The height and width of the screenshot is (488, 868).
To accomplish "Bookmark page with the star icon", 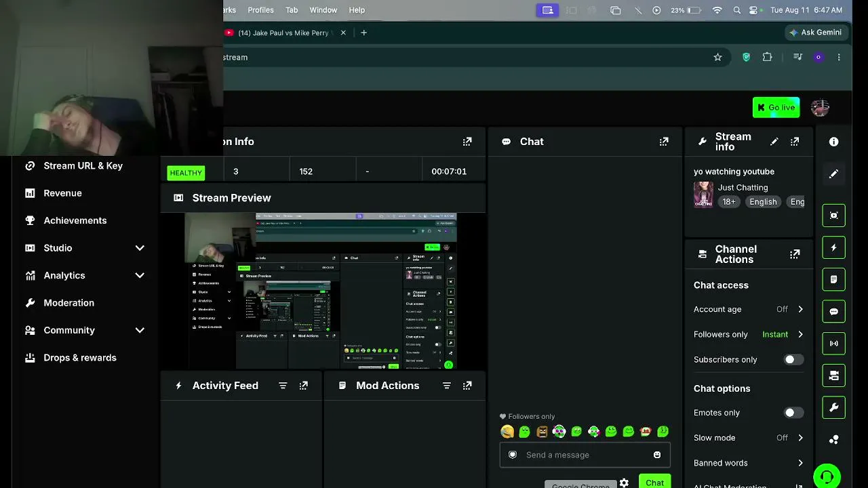I will [x=717, y=58].
